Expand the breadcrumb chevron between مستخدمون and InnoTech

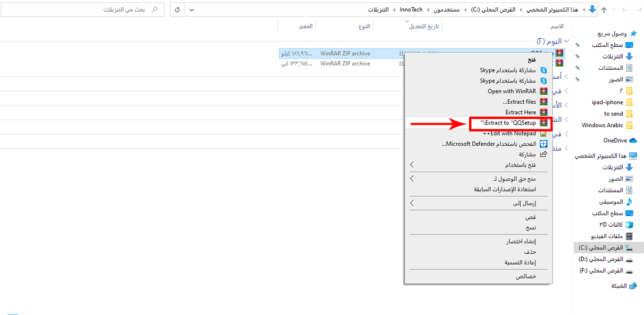click(428, 9)
